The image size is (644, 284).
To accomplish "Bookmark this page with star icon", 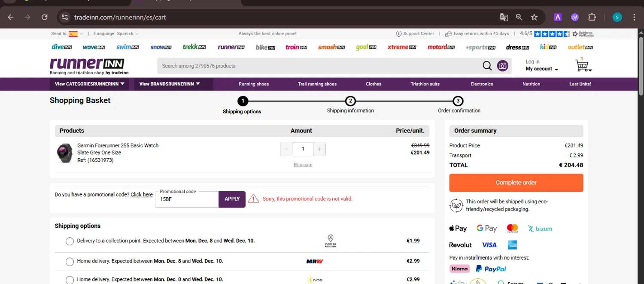I will tap(534, 17).
